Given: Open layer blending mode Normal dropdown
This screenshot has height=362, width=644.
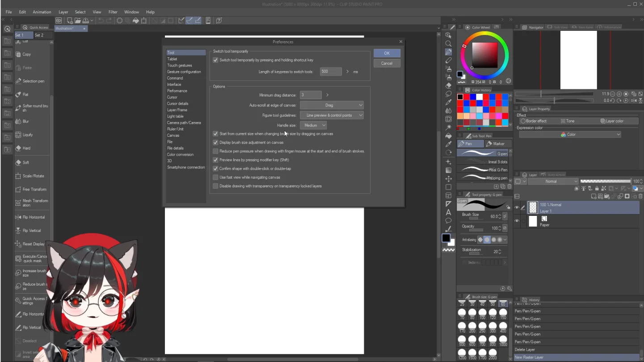Looking at the screenshot, I should [x=553, y=181].
